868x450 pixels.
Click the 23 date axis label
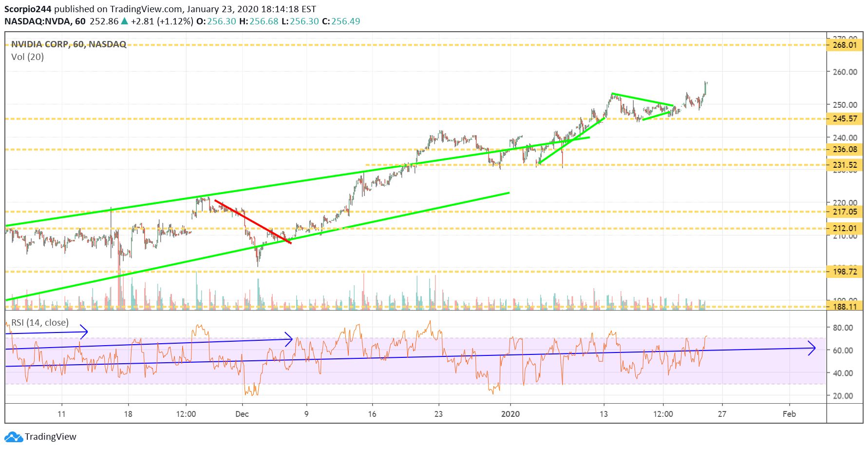click(438, 414)
